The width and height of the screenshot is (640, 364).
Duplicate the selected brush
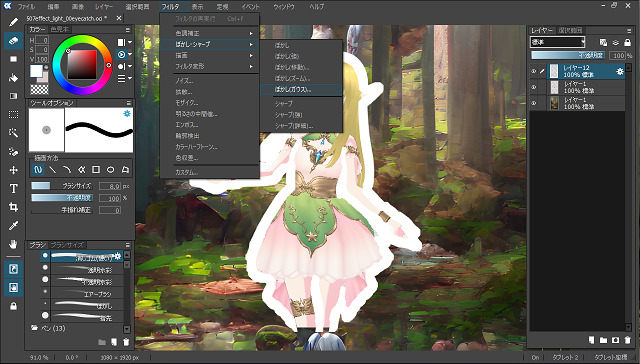tap(114, 342)
